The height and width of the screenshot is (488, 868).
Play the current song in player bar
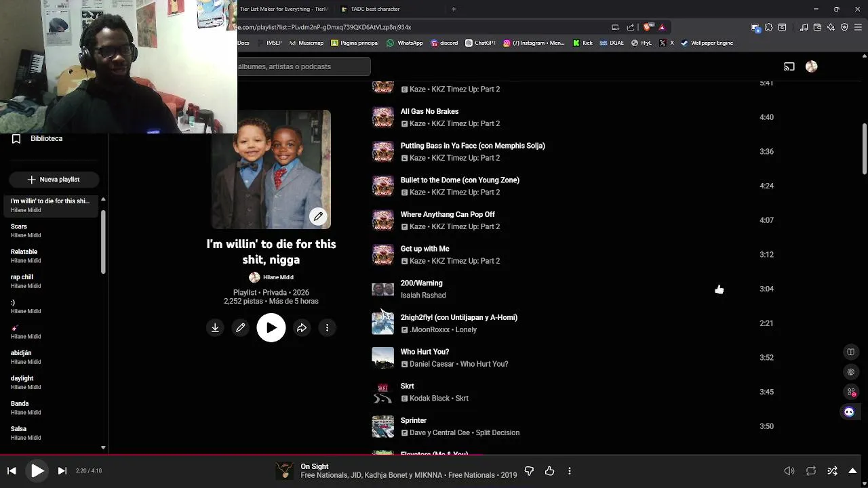[37, 470]
